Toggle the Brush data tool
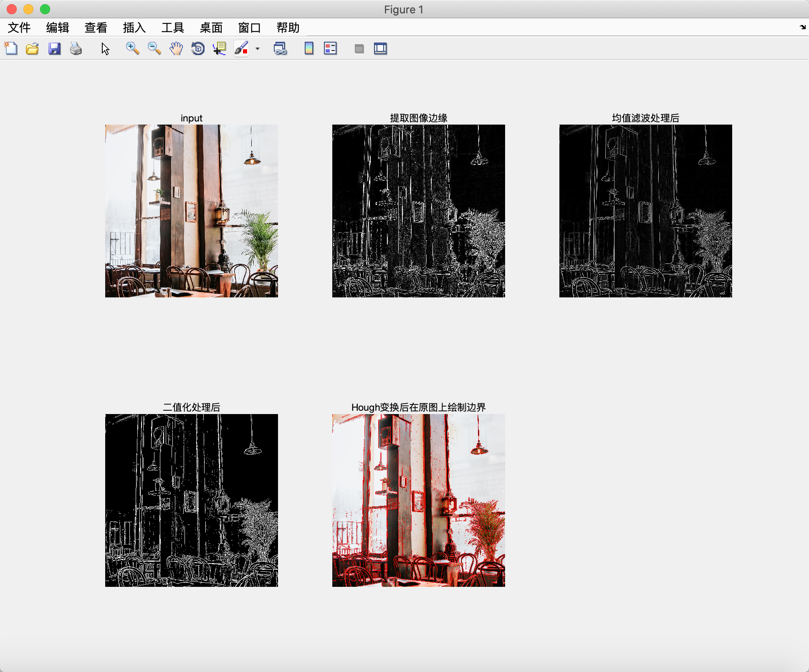 click(x=241, y=49)
